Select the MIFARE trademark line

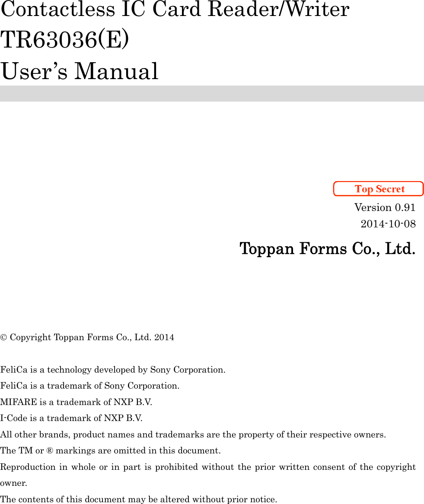[76, 402]
